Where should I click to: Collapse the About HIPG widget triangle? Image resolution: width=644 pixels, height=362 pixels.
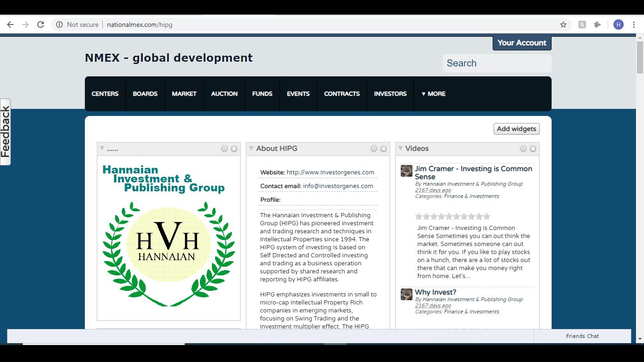[x=251, y=148]
